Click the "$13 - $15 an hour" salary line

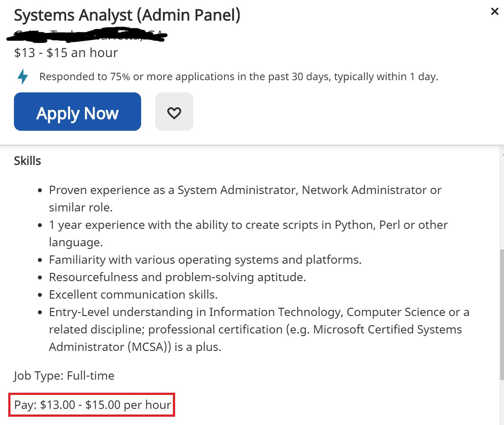[x=66, y=53]
